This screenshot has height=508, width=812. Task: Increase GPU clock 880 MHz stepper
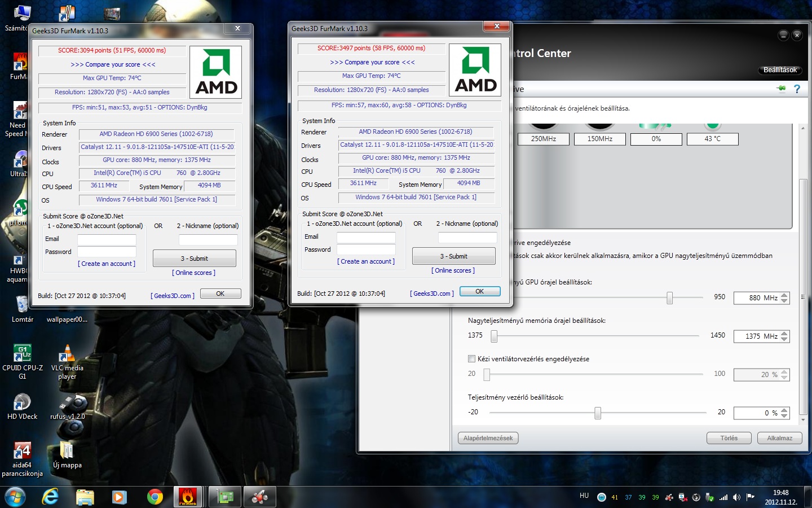point(784,295)
